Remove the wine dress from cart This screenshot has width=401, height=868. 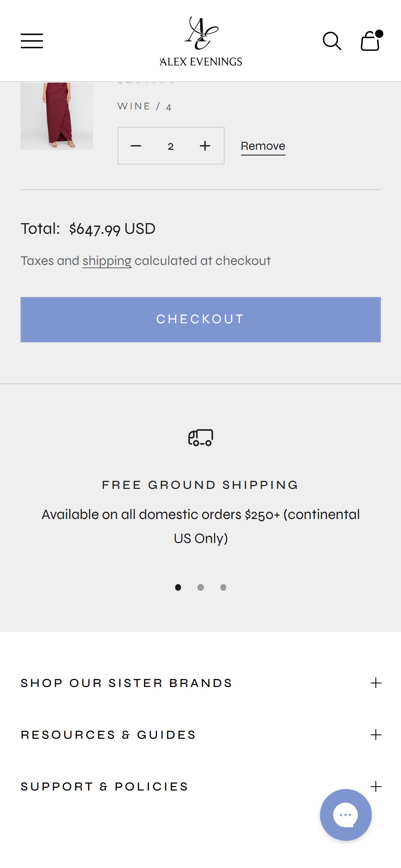[263, 146]
